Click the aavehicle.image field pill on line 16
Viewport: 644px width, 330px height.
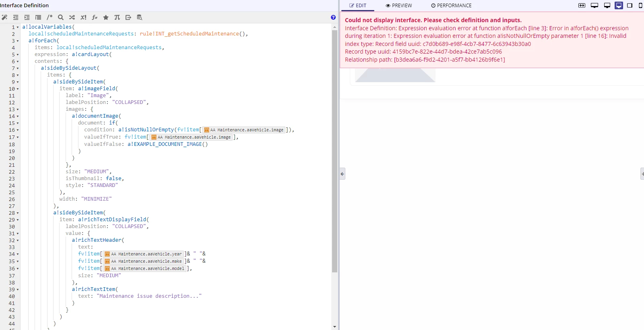click(244, 130)
